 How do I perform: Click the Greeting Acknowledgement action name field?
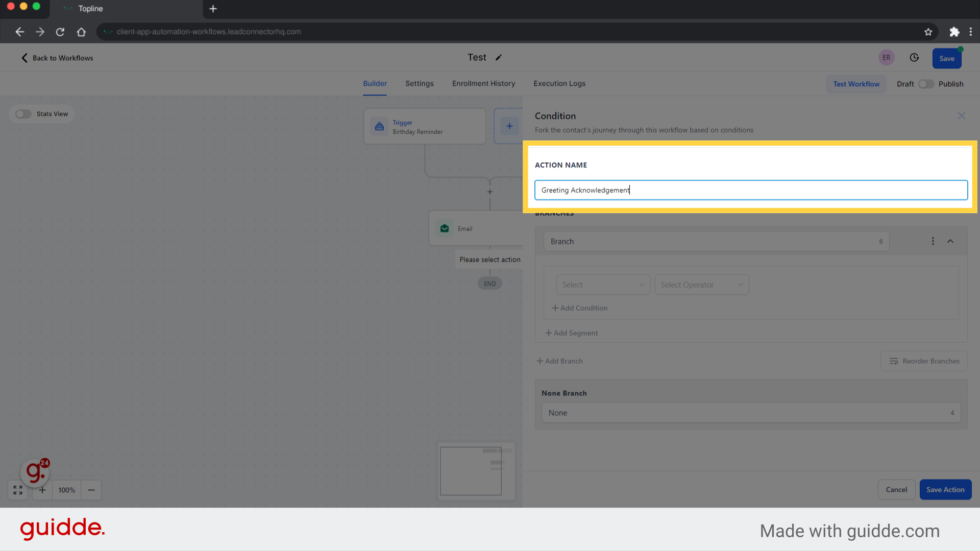coord(750,190)
